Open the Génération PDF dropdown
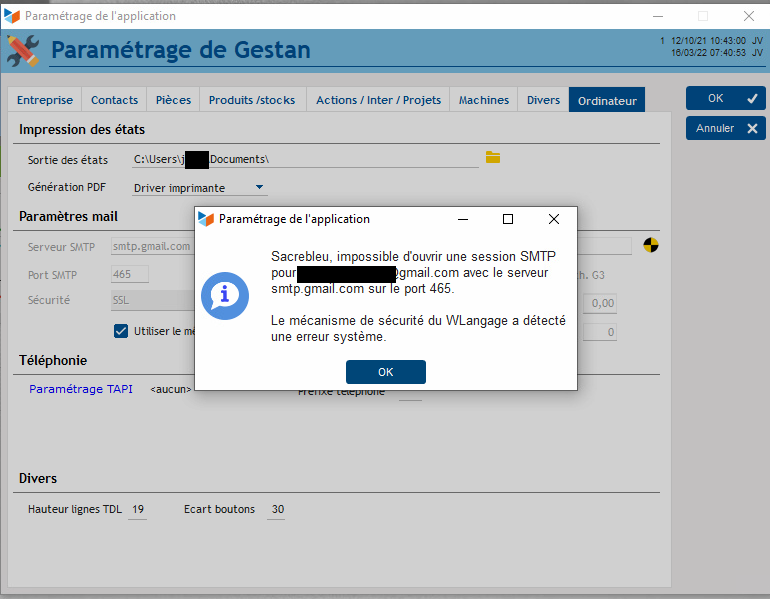 (x=259, y=187)
